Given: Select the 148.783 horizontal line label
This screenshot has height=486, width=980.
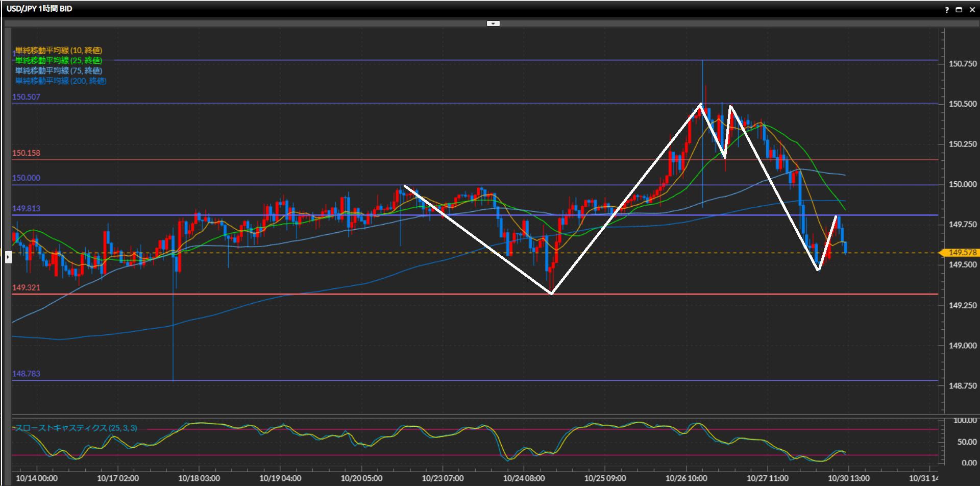Looking at the screenshot, I should coord(26,374).
